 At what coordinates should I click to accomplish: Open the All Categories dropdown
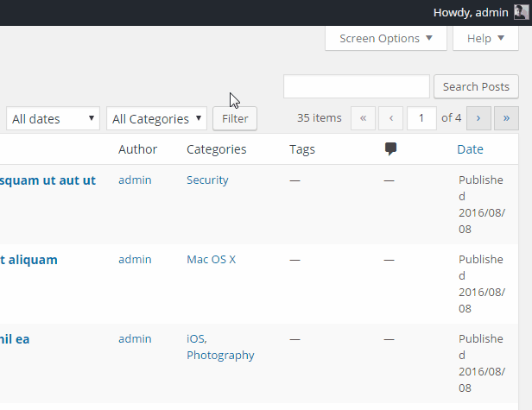click(x=156, y=118)
